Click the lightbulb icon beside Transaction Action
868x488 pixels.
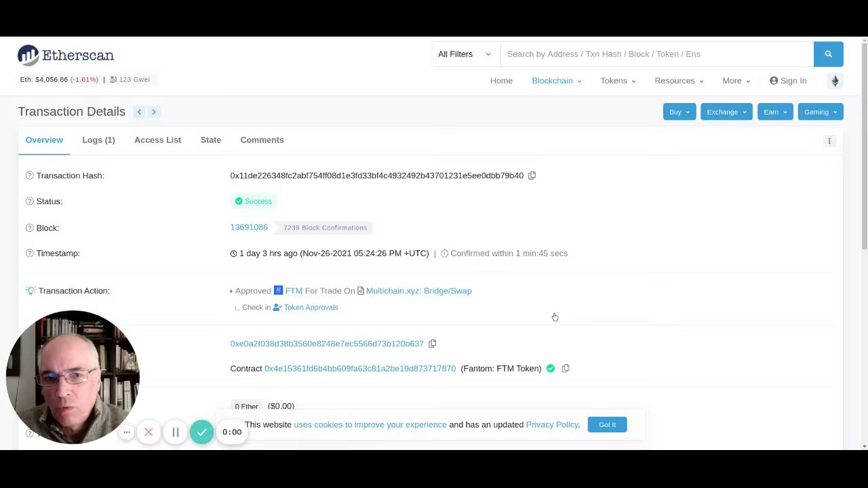click(x=30, y=291)
